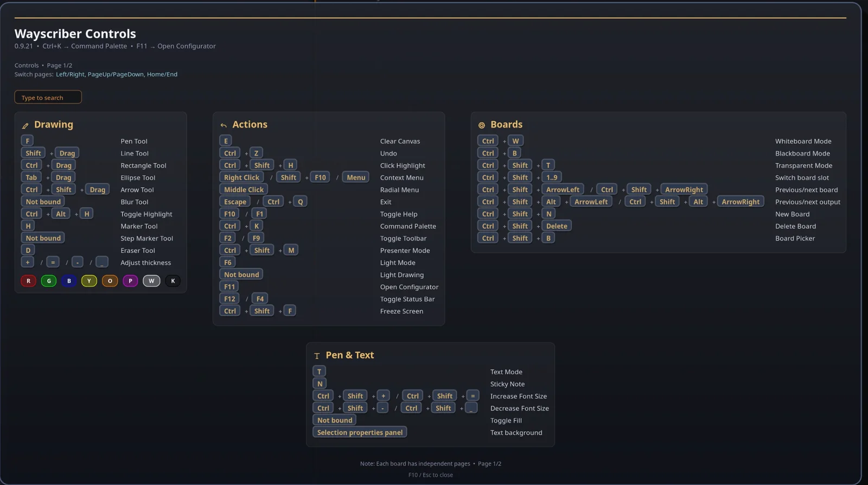Viewport: 868px width, 485px height.
Task: Click the New Board label
Action: click(792, 214)
